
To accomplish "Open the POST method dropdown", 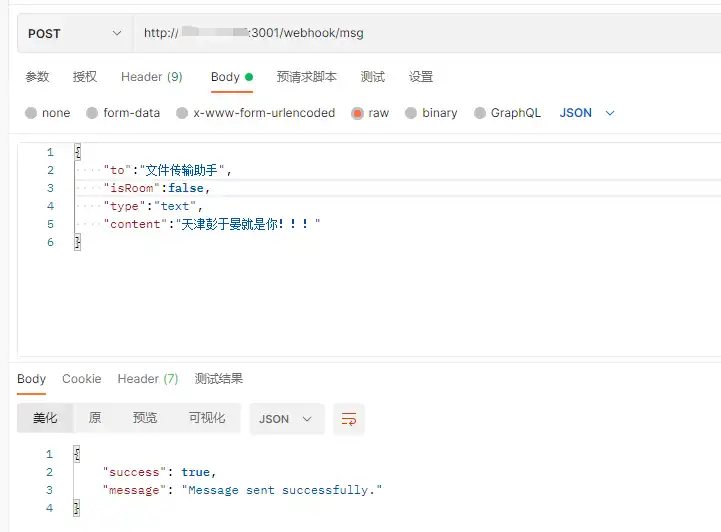I will pyautogui.click(x=74, y=33).
